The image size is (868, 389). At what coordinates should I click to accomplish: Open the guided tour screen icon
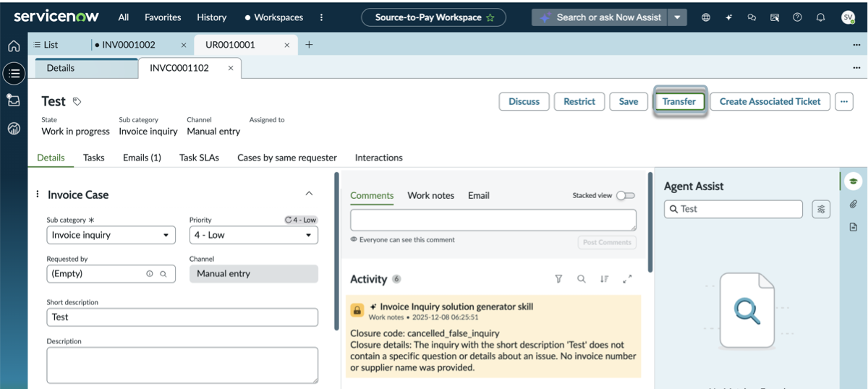click(x=775, y=17)
